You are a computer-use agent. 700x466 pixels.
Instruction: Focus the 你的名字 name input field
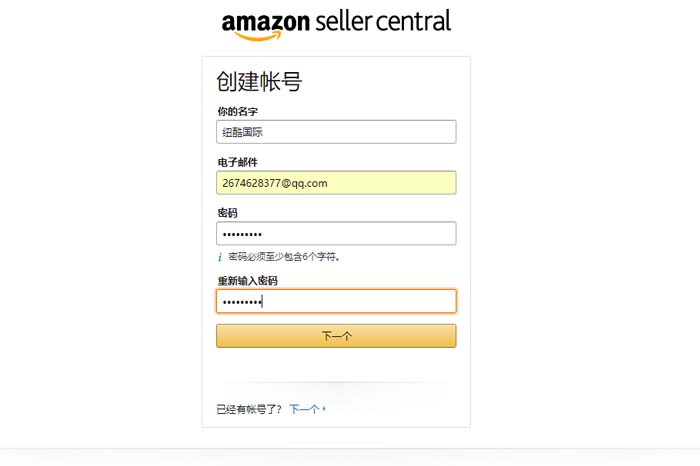(336, 132)
